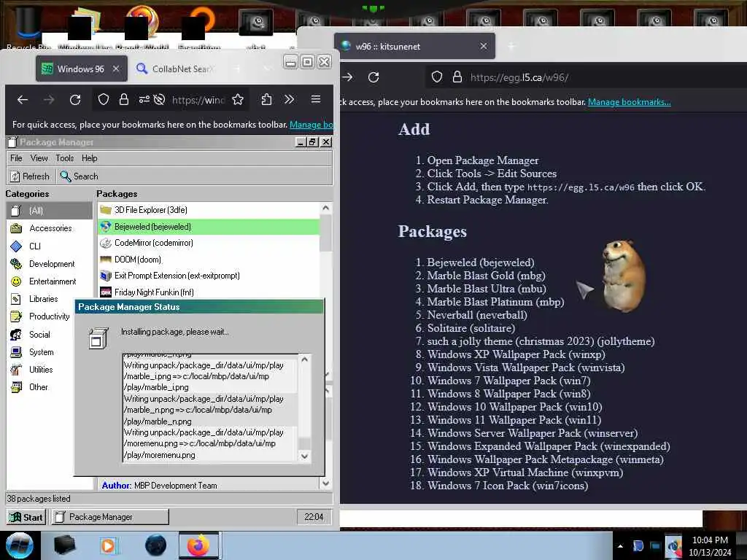Image resolution: width=747 pixels, height=560 pixels.
Task: Reload page in the Windows 96 browser
Action: click(x=75, y=99)
